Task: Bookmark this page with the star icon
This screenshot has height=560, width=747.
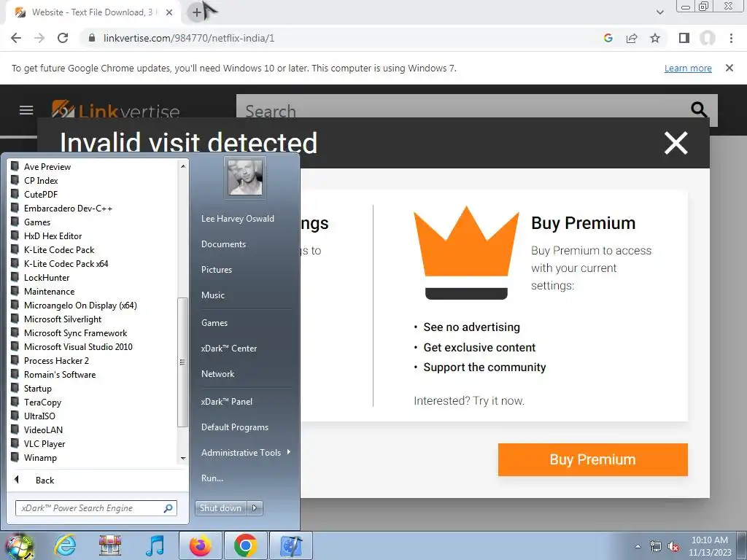Action: [x=655, y=38]
